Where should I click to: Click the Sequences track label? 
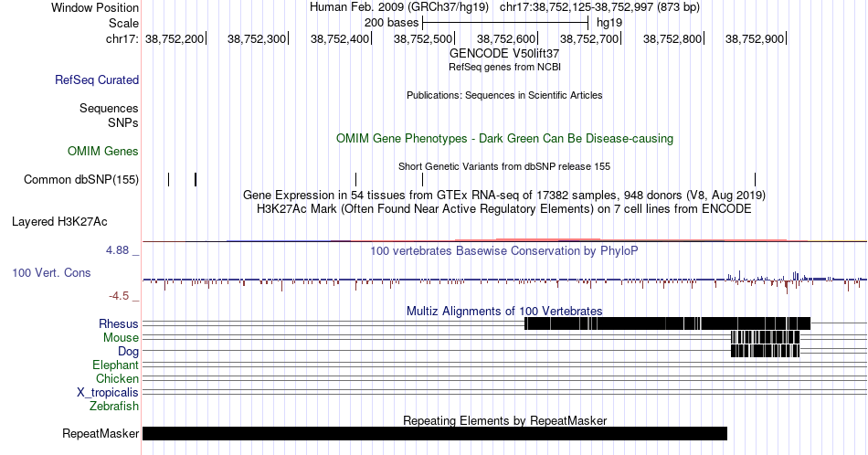pos(109,108)
